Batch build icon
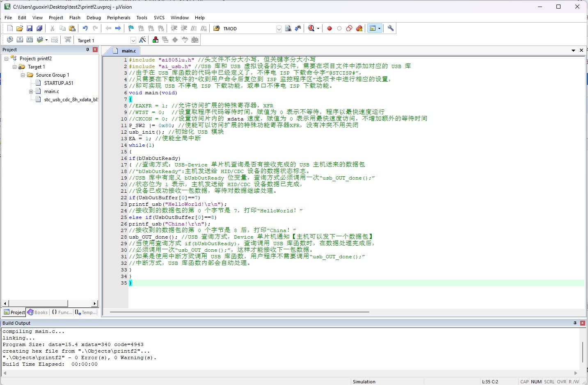 click(x=40, y=40)
